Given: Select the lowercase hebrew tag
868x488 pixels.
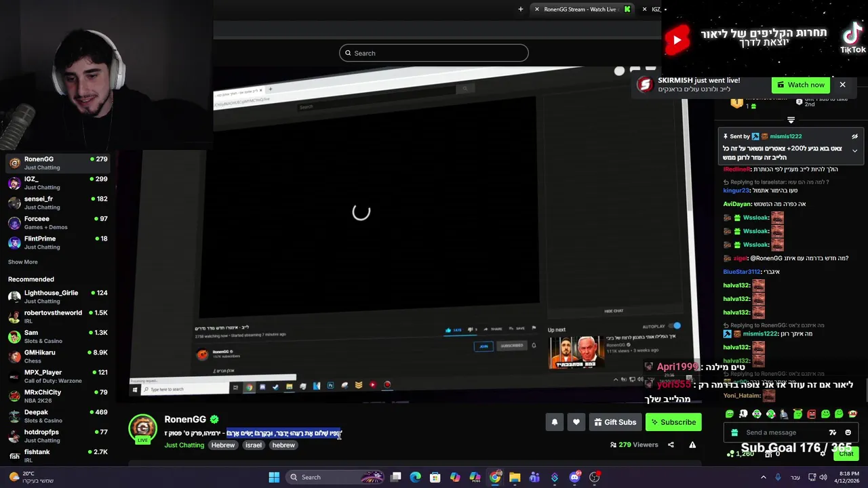Looking at the screenshot, I should coord(283,445).
